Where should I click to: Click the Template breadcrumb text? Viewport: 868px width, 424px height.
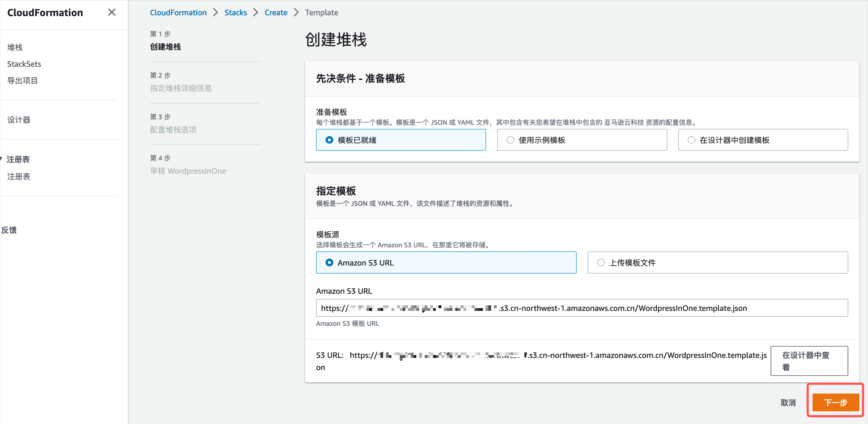pos(321,12)
